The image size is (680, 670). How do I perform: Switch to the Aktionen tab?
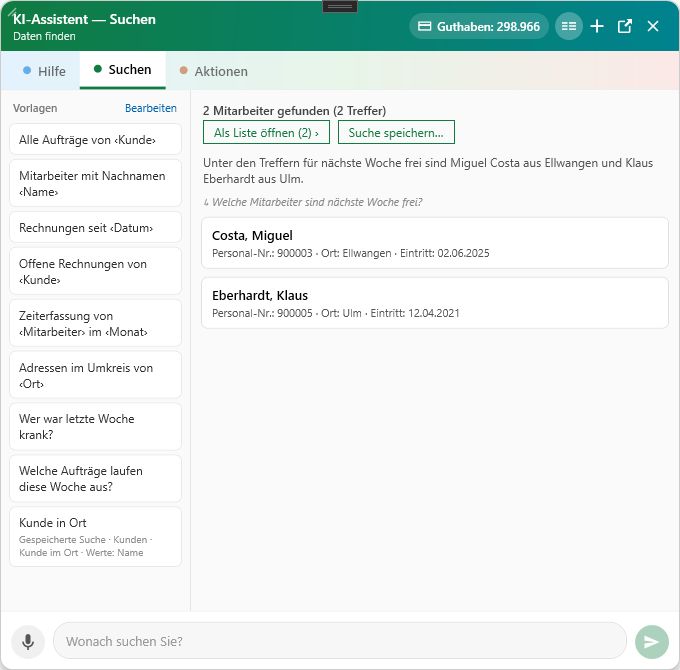(x=214, y=71)
